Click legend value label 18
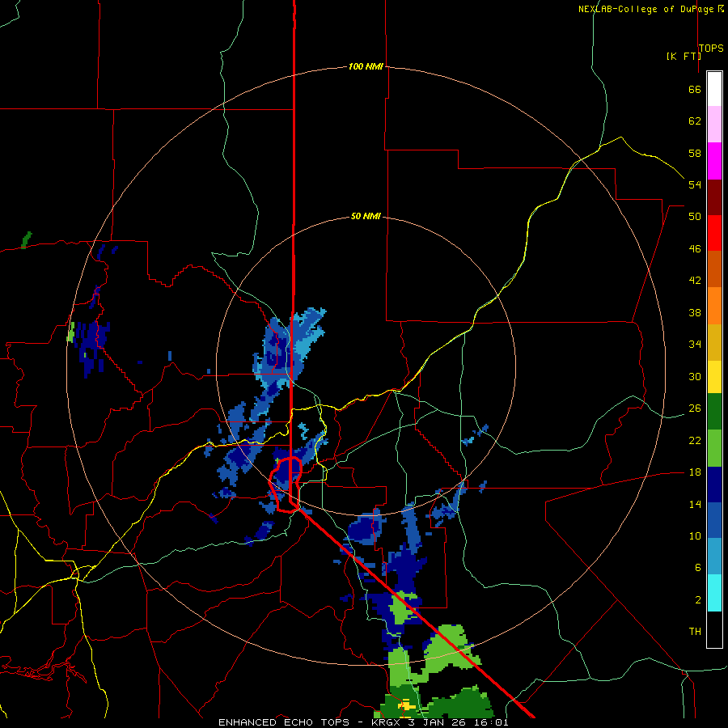 (x=695, y=472)
